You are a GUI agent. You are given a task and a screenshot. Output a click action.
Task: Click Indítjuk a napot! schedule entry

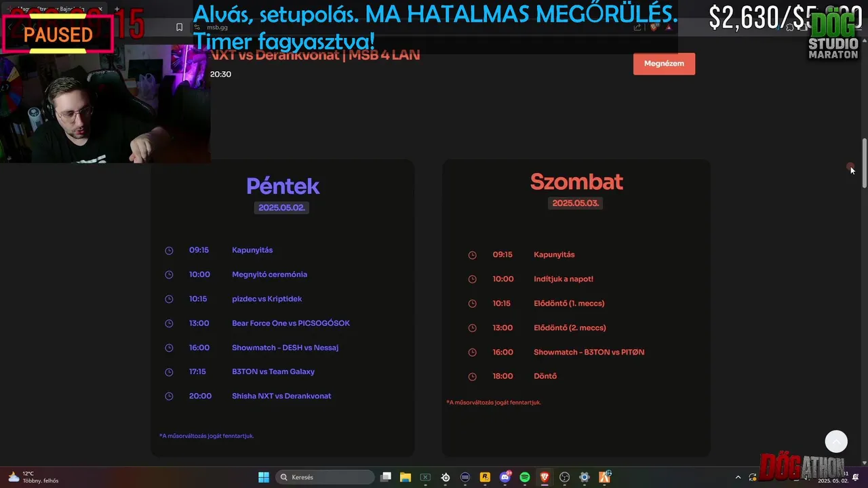[564, 279]
